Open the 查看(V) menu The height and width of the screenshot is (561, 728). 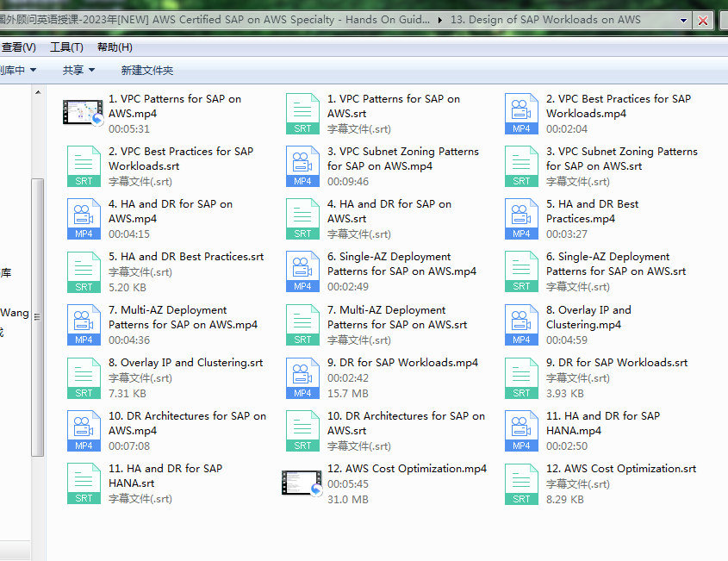(x=19, y=47)
